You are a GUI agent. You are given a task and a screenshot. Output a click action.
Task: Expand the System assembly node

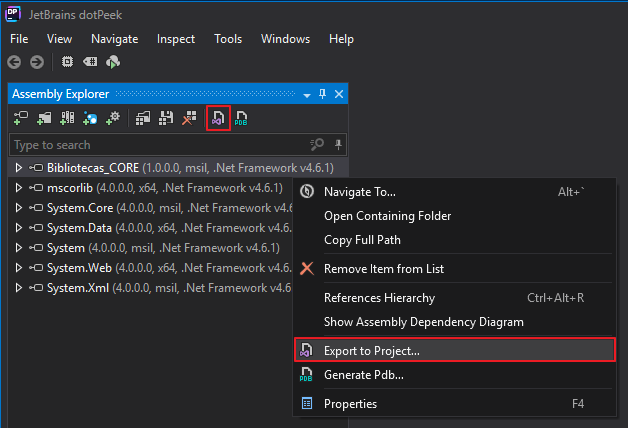18,248
